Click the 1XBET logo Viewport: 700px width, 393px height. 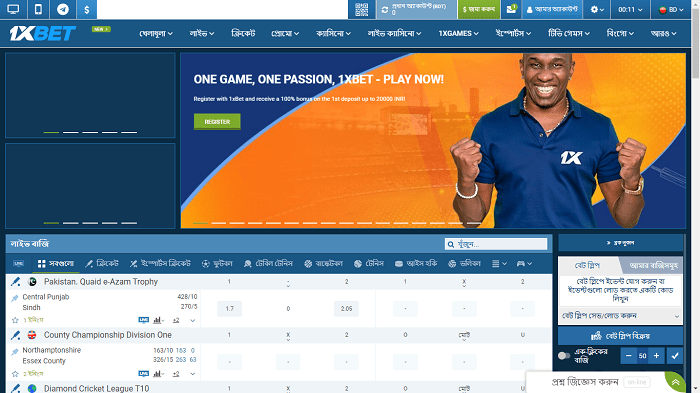42,33
